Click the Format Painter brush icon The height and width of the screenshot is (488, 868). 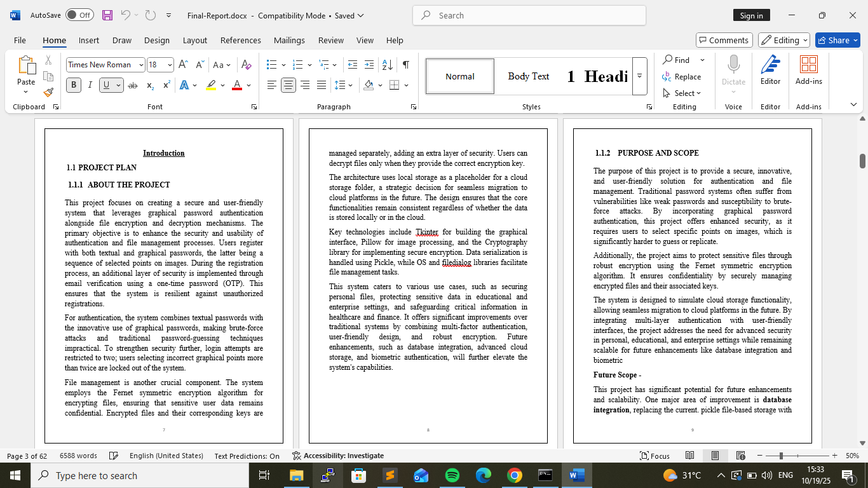[48, 92]
